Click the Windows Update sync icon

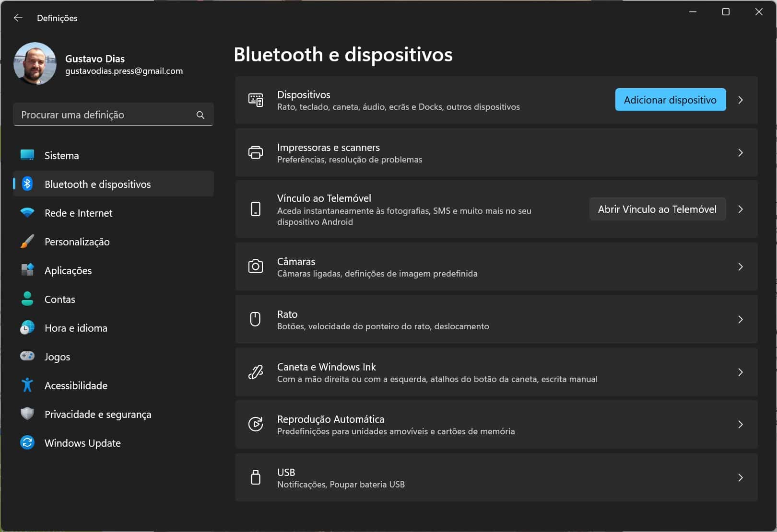[x=27, y=442]
